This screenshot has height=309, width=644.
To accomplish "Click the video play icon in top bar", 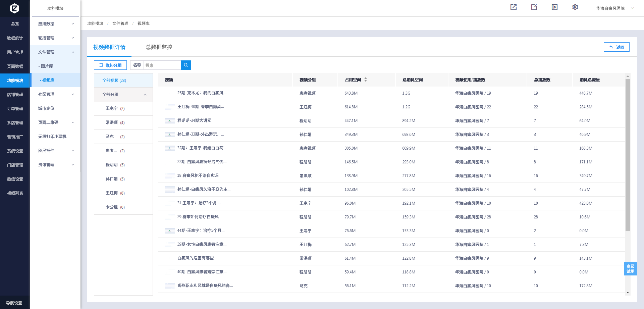I will [554, 7].
